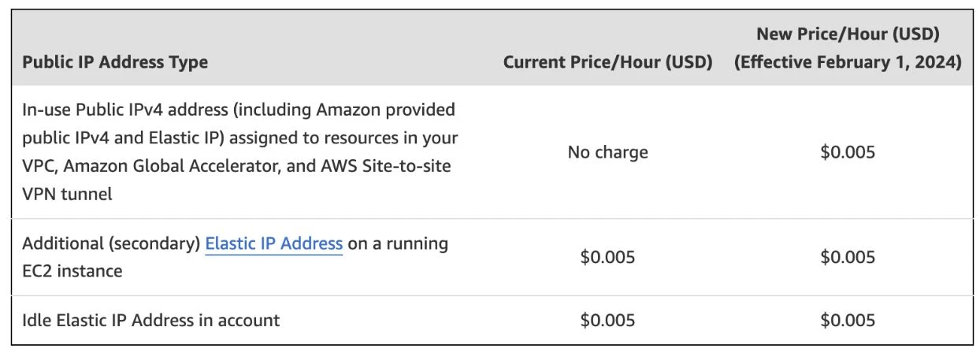This screenshot has width=980, height=353.
Task: Click the idle Elastic IP new price $0.005
Action: pyautogui.click(x=847, y=321)
